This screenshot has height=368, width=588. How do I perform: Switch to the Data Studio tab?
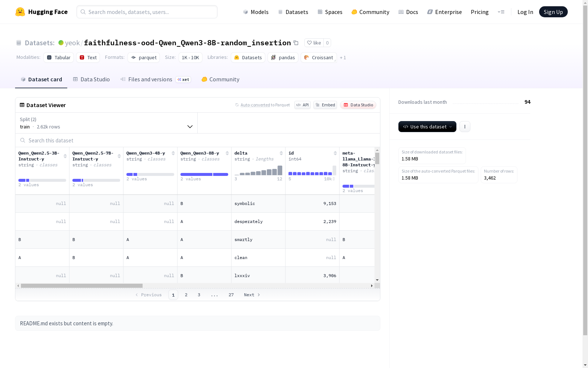91,79
